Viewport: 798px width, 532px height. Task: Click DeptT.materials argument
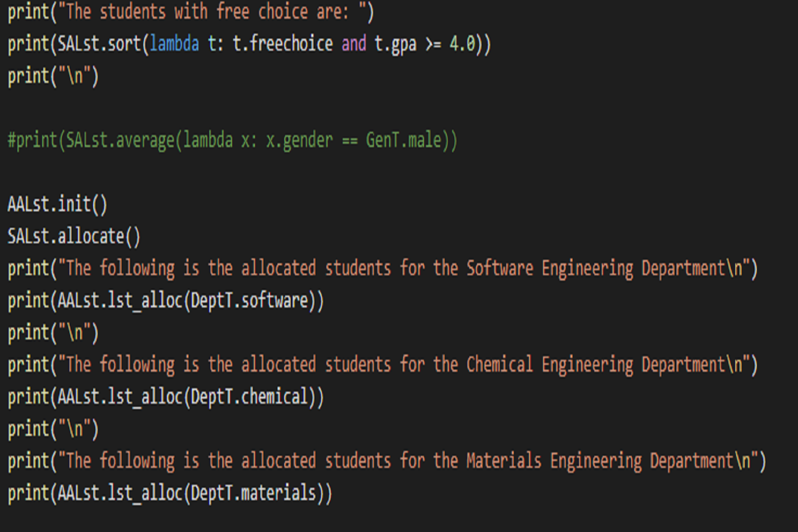253,493
